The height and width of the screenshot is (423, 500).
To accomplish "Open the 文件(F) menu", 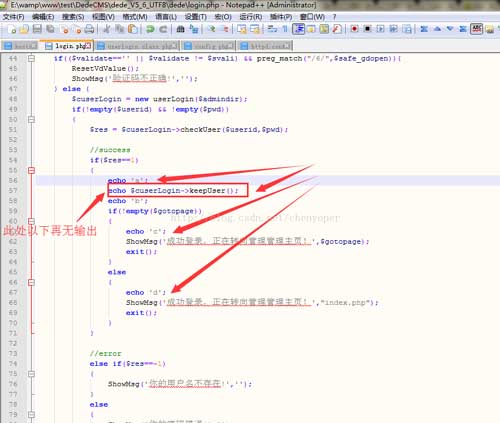I will (x=13, y=17).
